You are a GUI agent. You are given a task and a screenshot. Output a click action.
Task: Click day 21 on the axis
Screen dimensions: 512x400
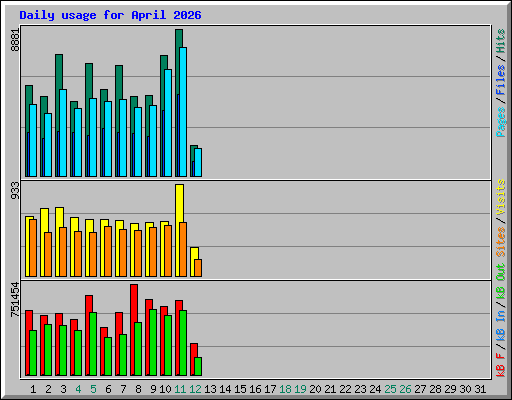point(330,389)
